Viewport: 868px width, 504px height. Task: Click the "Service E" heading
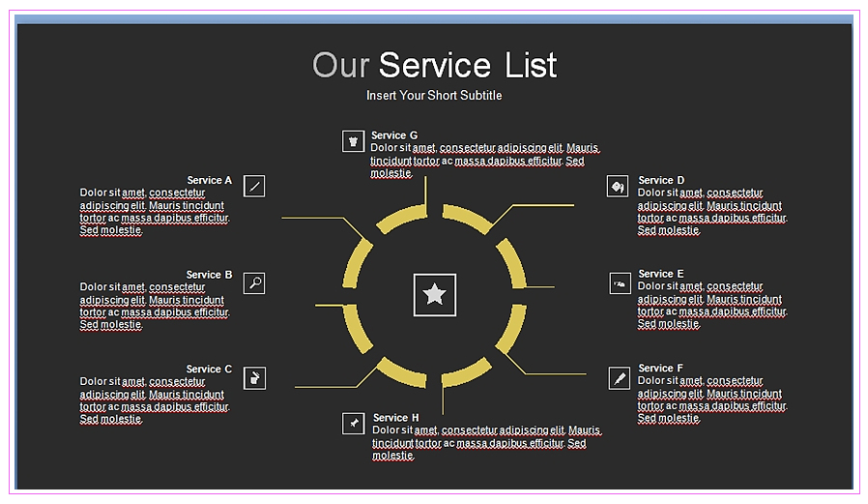coord(661,274)
